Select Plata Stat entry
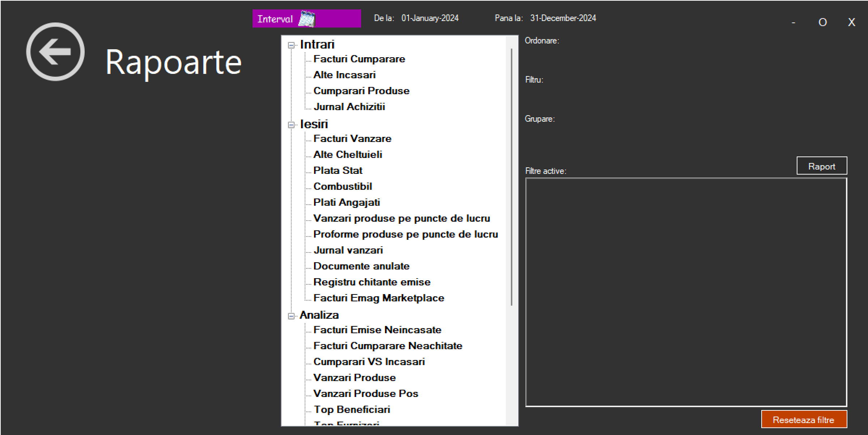868x435 pixels. click(x=338, y=171)
